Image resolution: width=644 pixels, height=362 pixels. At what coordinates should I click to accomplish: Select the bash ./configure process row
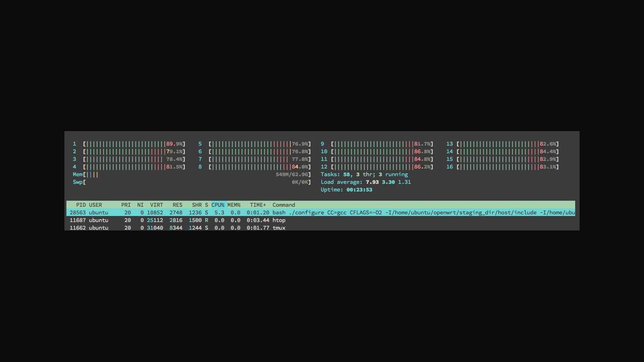321,212
